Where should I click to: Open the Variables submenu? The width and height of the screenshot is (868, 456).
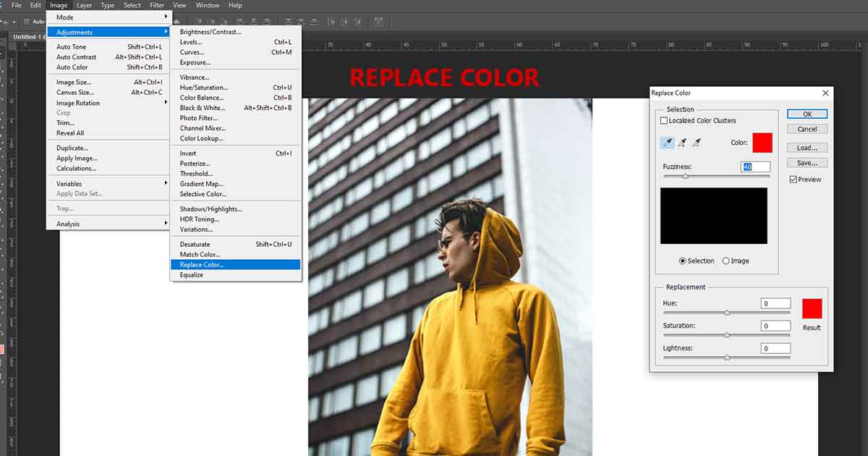(109, 184)
